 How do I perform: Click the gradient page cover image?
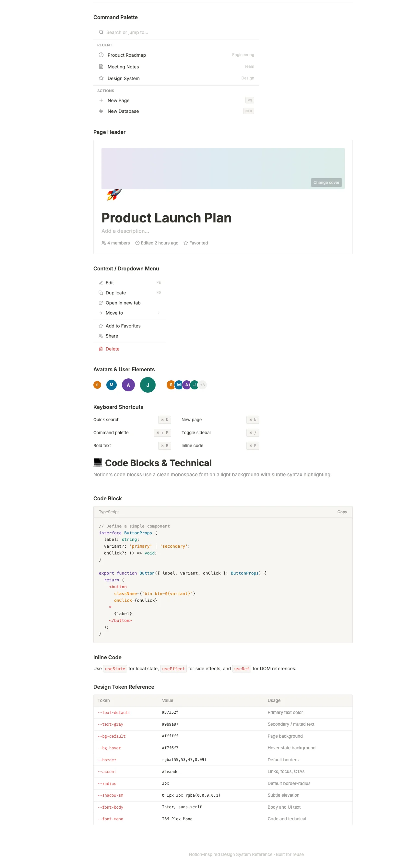pyautogui.click(x=223, y=169)
